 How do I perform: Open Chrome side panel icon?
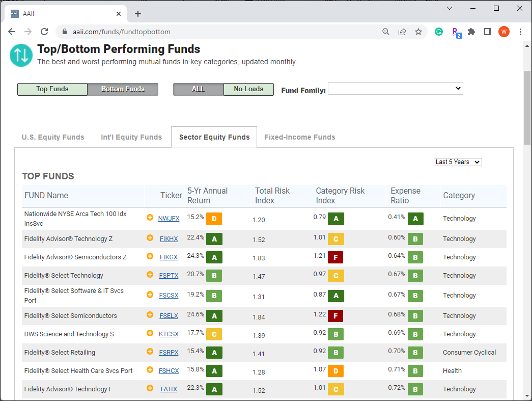[x=488, y=32]
